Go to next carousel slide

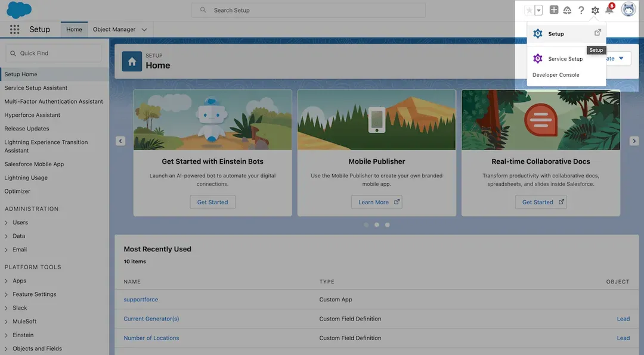point(634,141)
